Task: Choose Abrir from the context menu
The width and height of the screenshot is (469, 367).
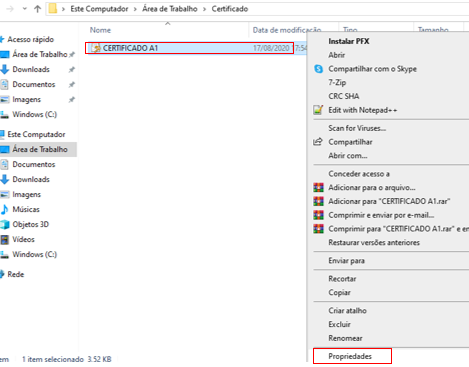Action: [336, 55]
